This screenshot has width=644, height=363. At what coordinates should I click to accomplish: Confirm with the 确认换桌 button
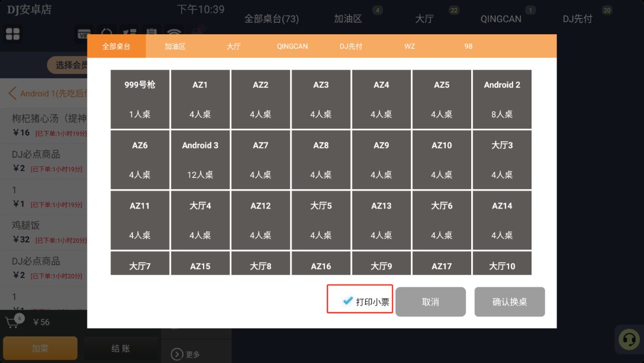coord(510,302)
